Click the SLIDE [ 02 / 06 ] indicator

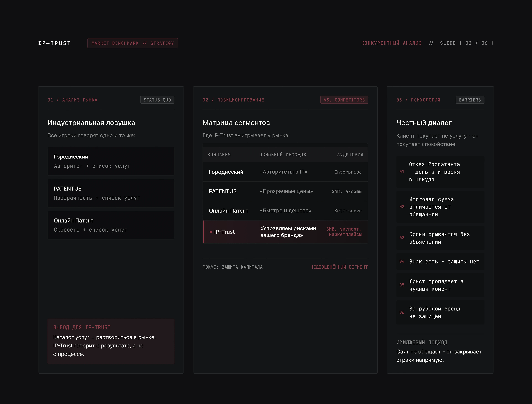[467, 43]
